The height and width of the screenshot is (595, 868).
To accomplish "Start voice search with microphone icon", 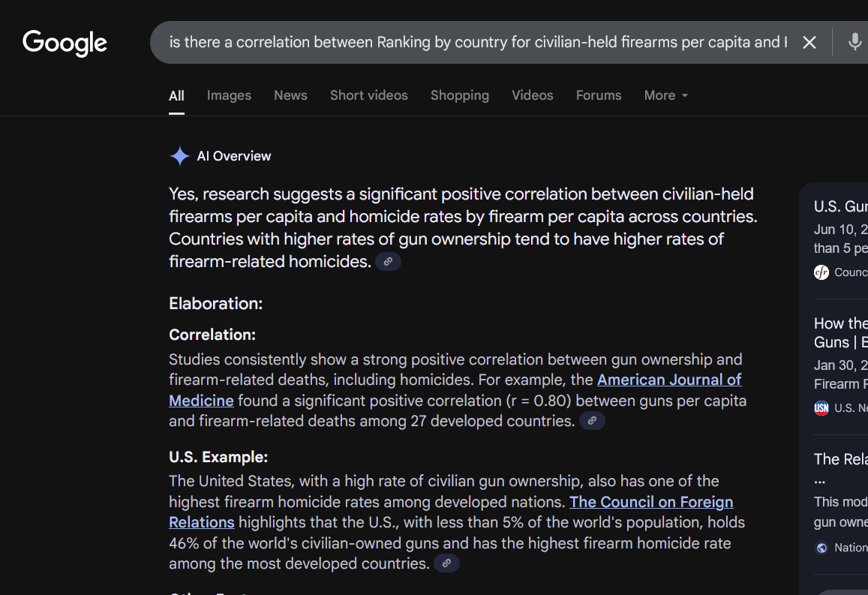I will pos(854,42).
